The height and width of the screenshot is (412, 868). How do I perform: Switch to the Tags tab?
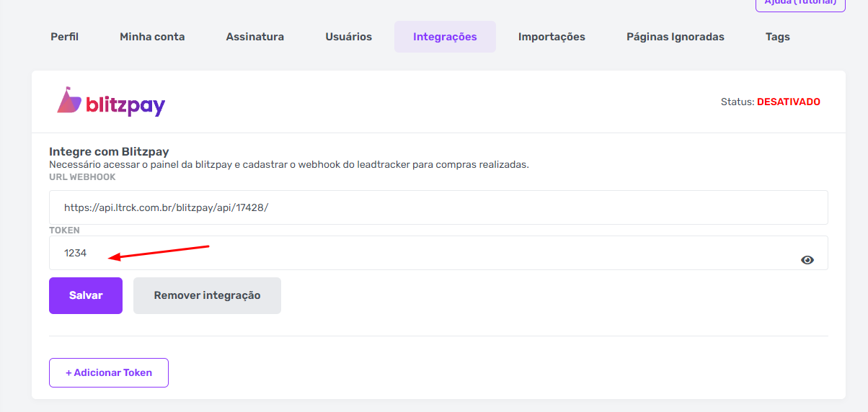click(778, 37)
